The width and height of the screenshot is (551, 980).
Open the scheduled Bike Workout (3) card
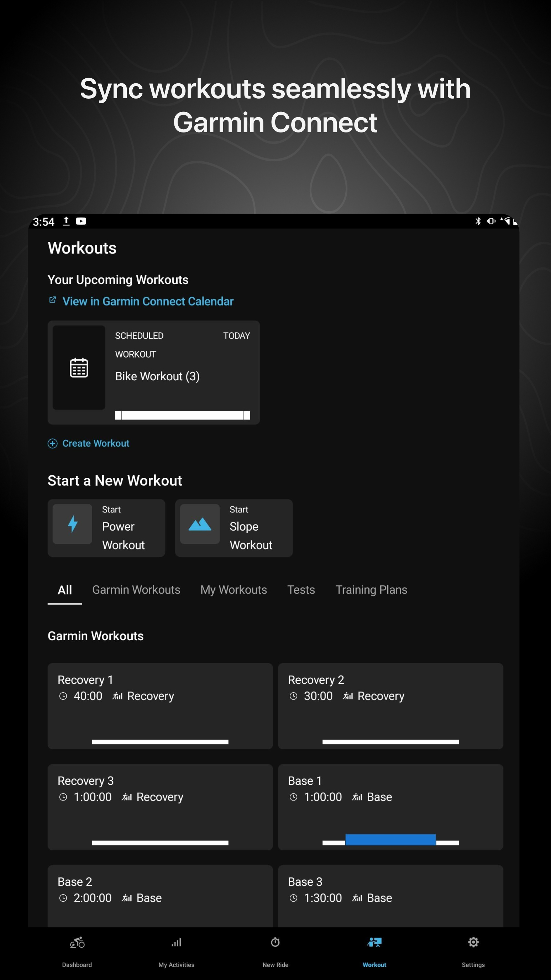(x=154, y=372)
